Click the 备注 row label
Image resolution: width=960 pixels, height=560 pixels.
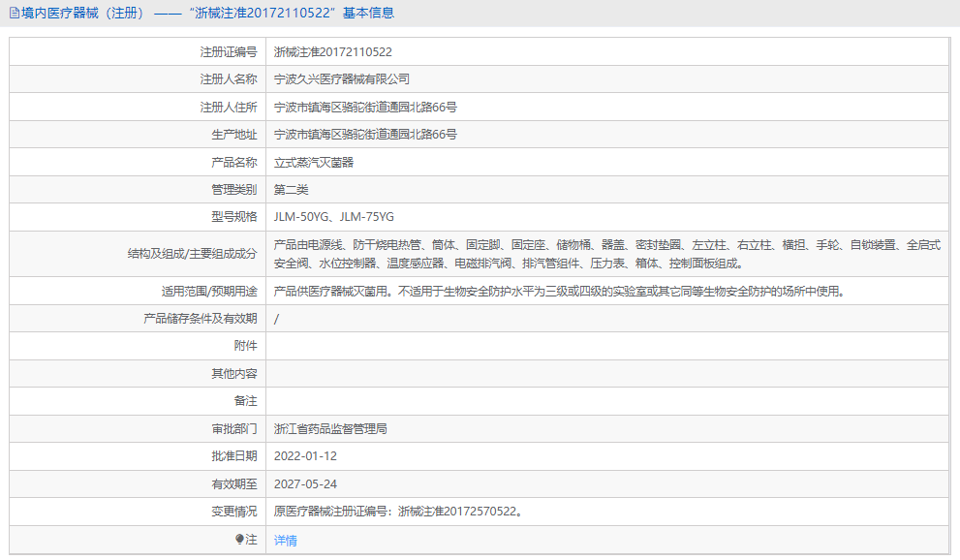click(x=245, y=401)
